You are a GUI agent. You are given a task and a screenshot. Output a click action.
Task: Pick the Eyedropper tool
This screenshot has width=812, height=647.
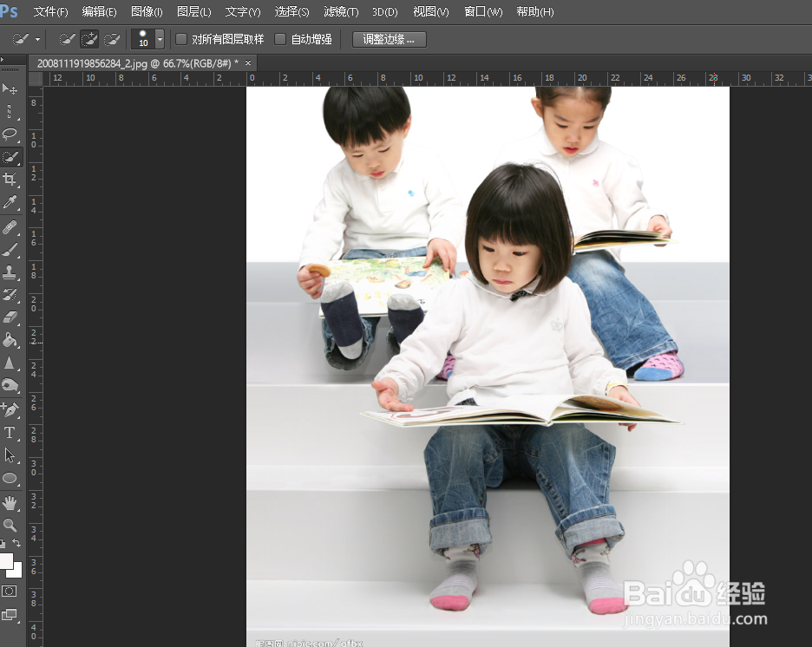tap(11, 202)
